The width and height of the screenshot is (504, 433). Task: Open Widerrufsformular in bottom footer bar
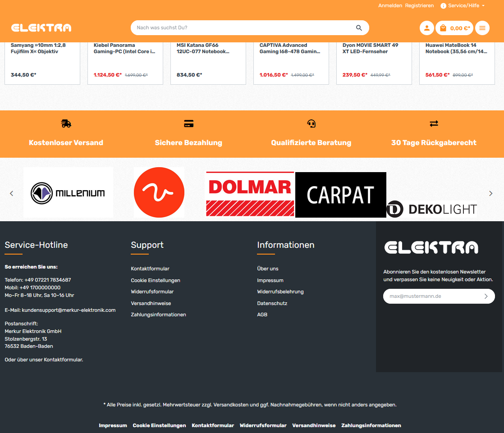click(263, 425)
